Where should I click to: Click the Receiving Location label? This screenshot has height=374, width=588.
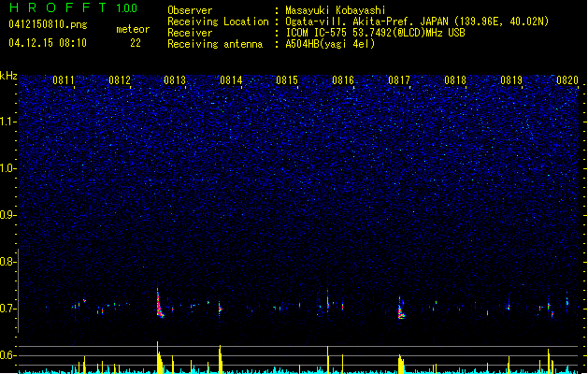218,22
